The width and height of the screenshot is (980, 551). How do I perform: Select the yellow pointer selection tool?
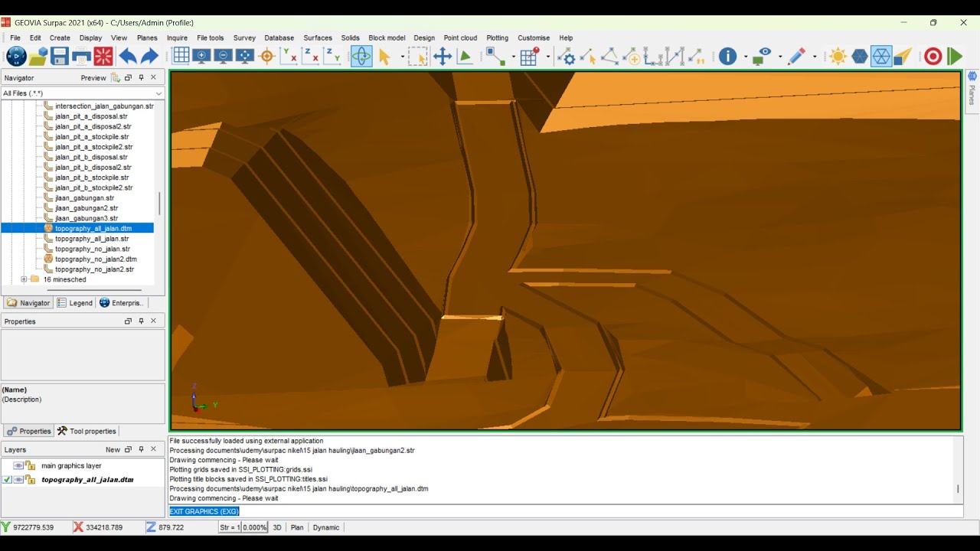(x=384, y=56)
